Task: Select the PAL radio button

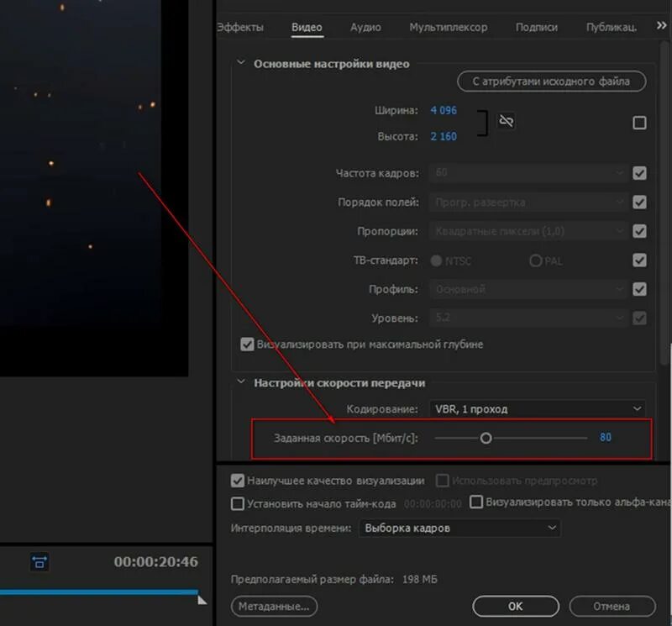Action: 536,260
